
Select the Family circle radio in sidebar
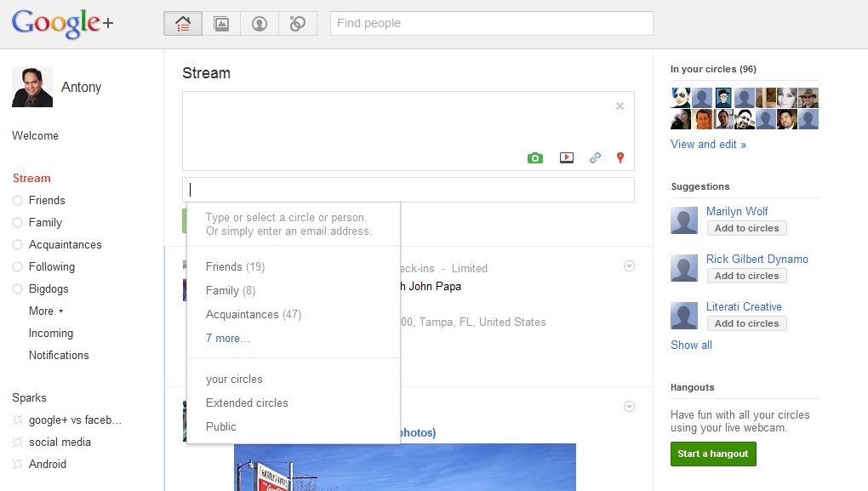[18, 223]
